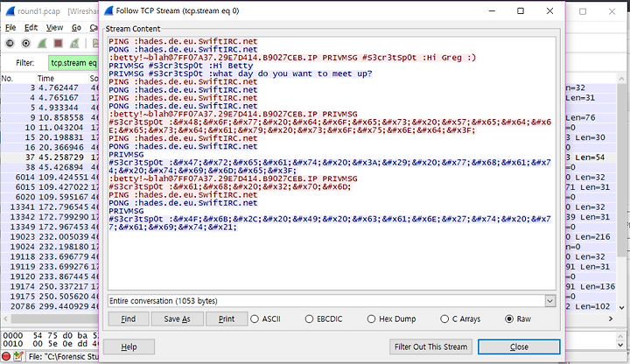This screenshot has height=364, width=630.
Task: Click the Print button
Action: (227, 319)
